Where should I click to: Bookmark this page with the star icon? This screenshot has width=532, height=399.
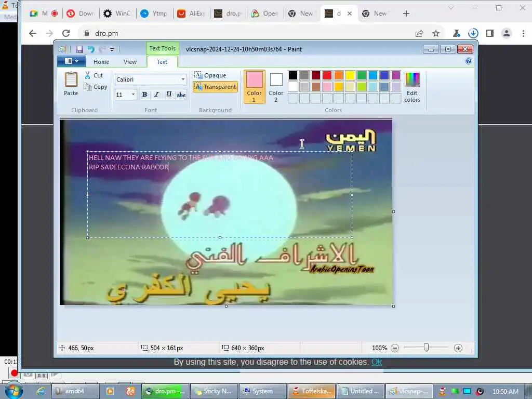[436, 33]
